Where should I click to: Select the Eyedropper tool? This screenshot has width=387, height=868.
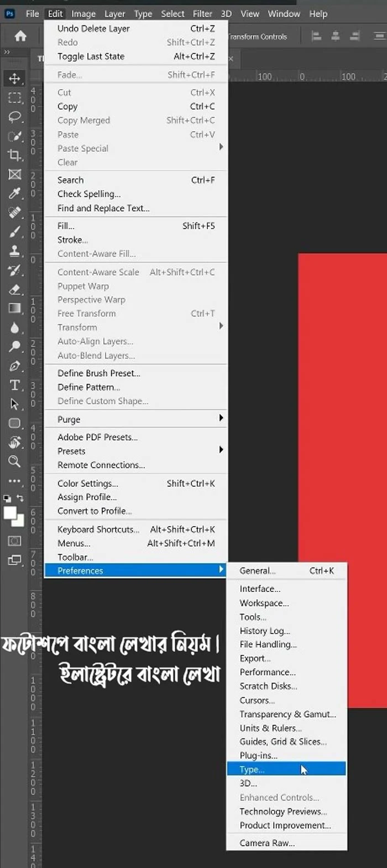click(15, 194)
